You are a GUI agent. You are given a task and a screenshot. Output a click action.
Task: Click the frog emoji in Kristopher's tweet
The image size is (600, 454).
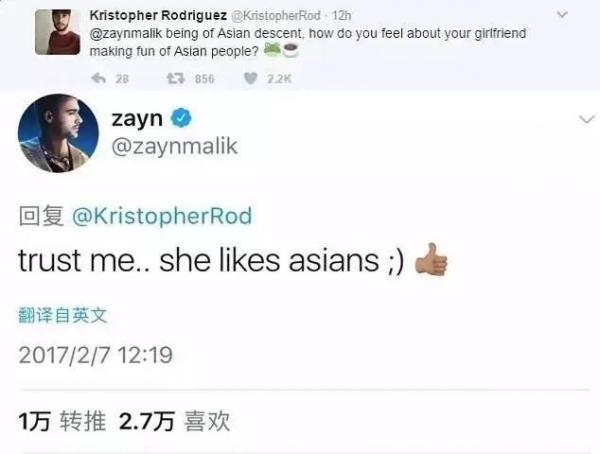tap(272, 50)
